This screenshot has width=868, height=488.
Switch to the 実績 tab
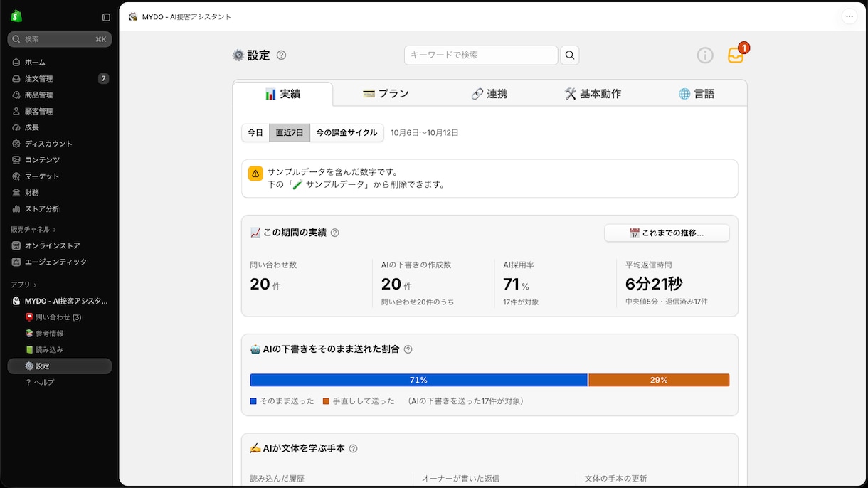pyautogui.click(x=282, y=94)
